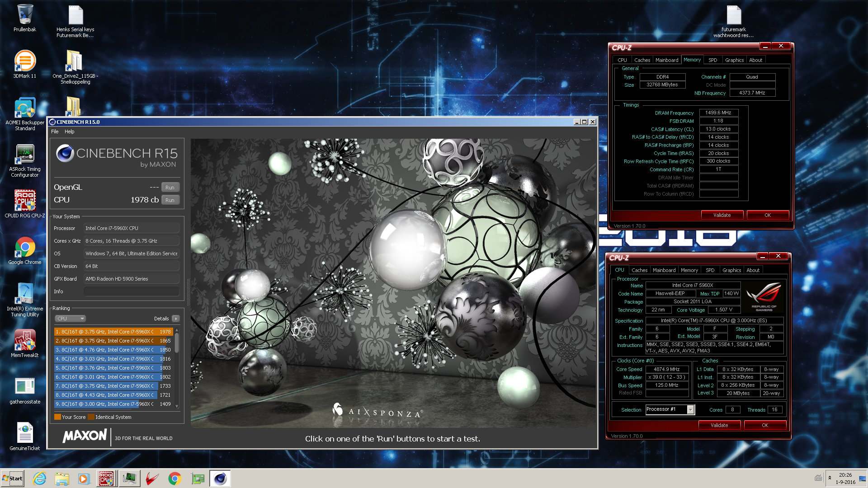Open Graphics tab in upper CPU-Z window
The image size is (868, 488).
coord(734,60)
